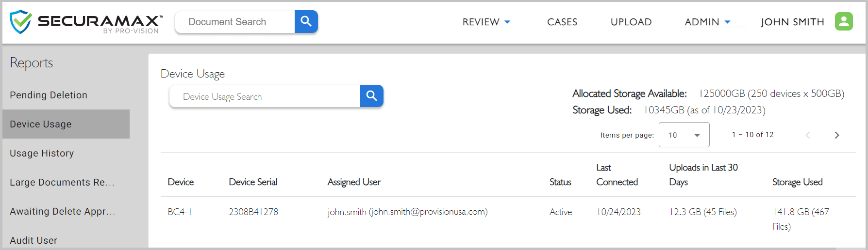Click the Device Usage Search magnifier button
868x250 pixels.
372,96
